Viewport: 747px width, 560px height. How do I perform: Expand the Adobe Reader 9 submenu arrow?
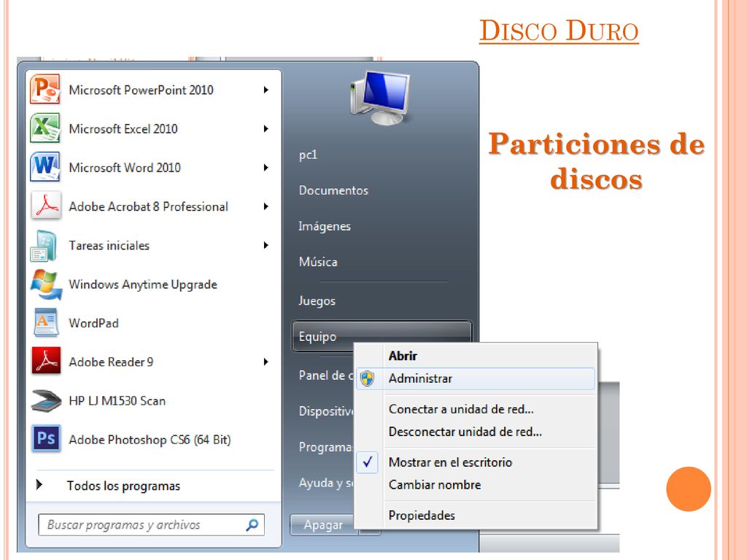click(x=266, y=362)
